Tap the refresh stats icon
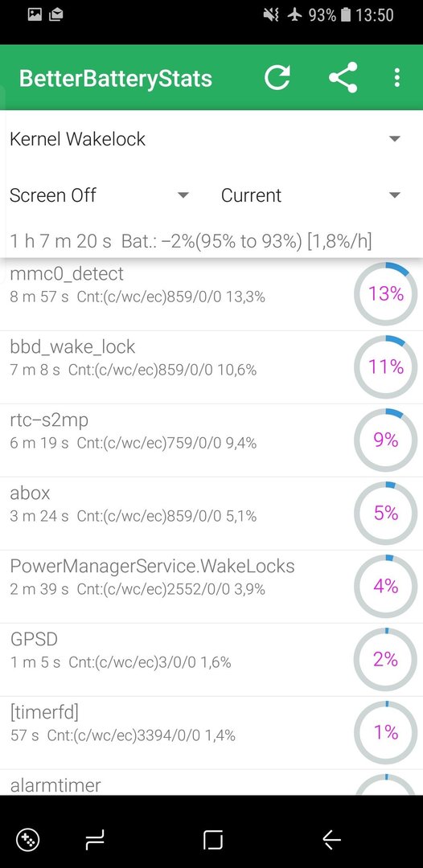423x868 pixels. pyautogui.click(x=277, y=77)
